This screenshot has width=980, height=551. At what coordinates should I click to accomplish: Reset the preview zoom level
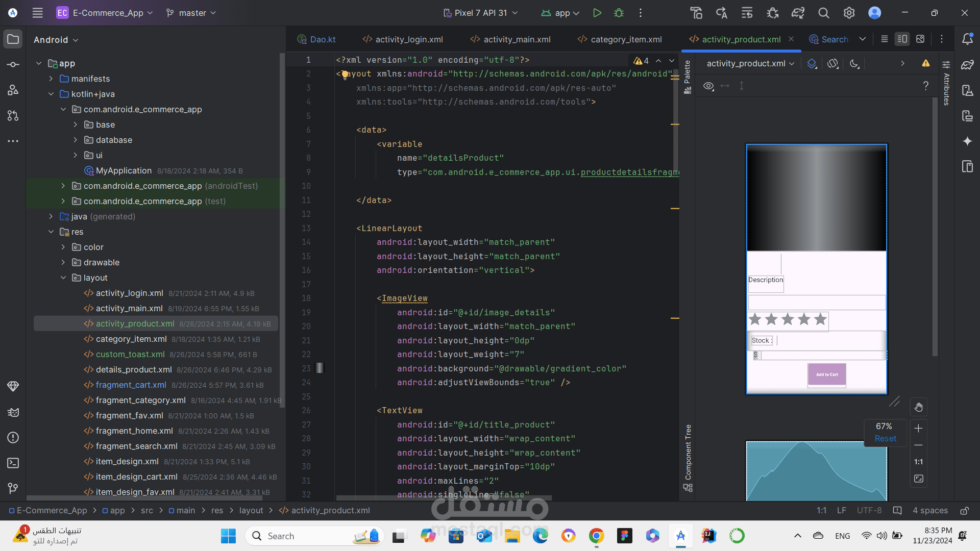pos(885,439)
